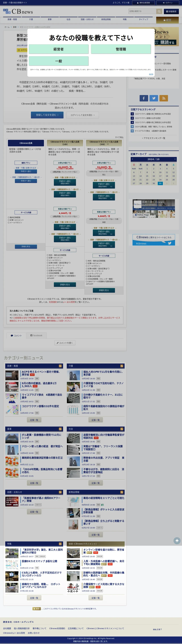
Task: Click 記事一覧 button in 介護 section
Action: click(96, 420)
